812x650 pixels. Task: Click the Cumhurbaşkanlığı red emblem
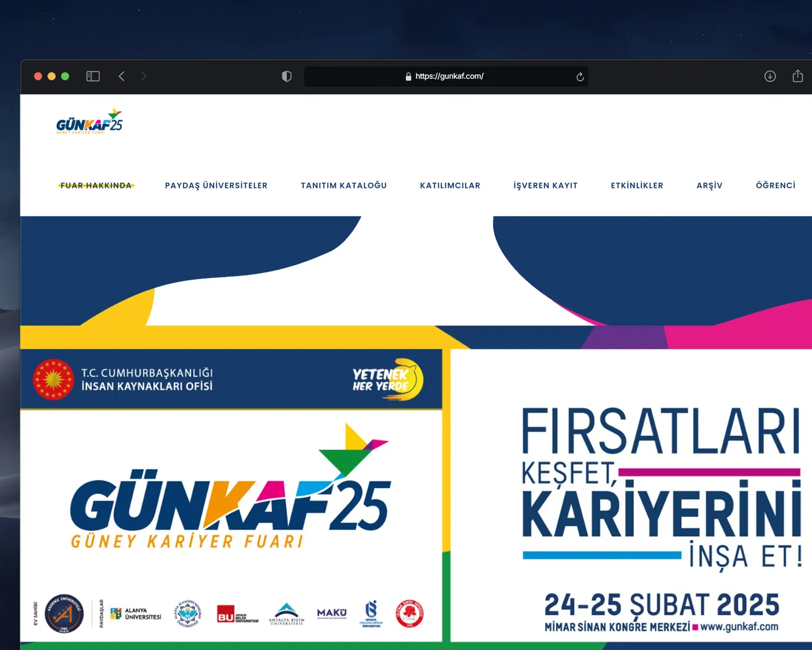53,380
